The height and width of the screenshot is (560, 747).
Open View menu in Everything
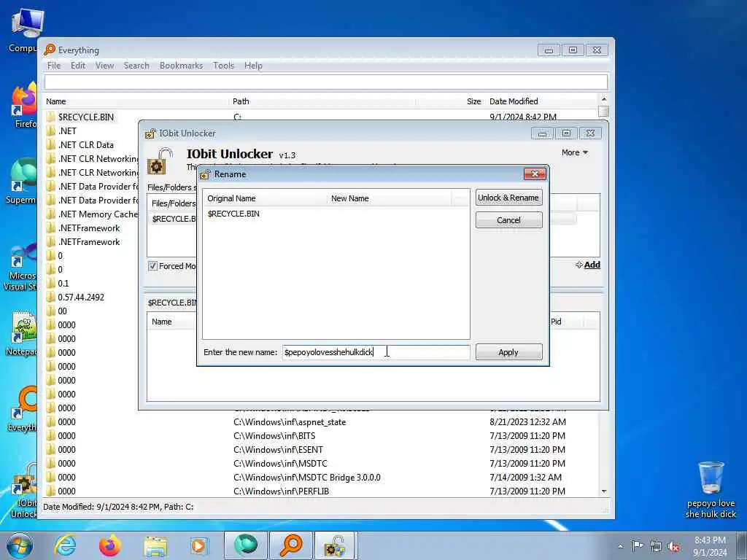(104, 66)
